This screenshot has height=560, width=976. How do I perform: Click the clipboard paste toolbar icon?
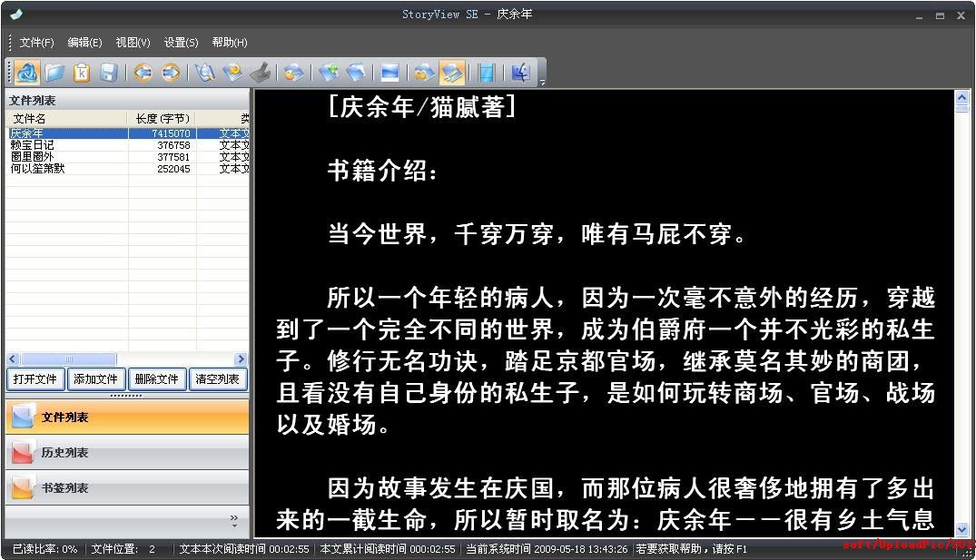pos(82,73)
